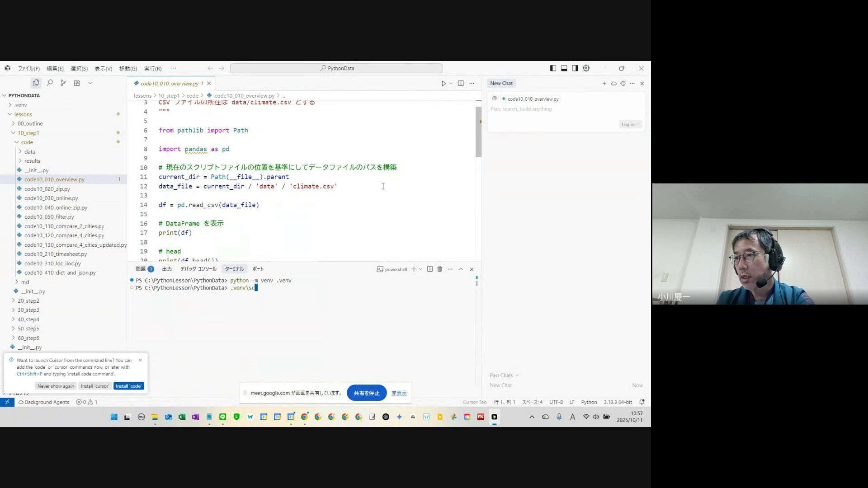Expand the 20_step2 folder
Image resolution: width=868 pixels, height=488 pixels.
[28, 301]
